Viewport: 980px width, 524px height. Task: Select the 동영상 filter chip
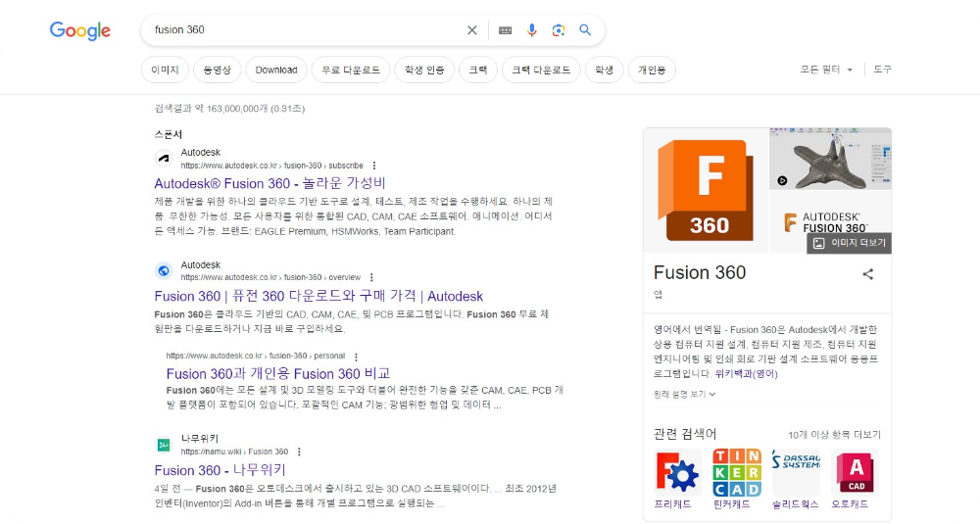(x=217, y=70)
